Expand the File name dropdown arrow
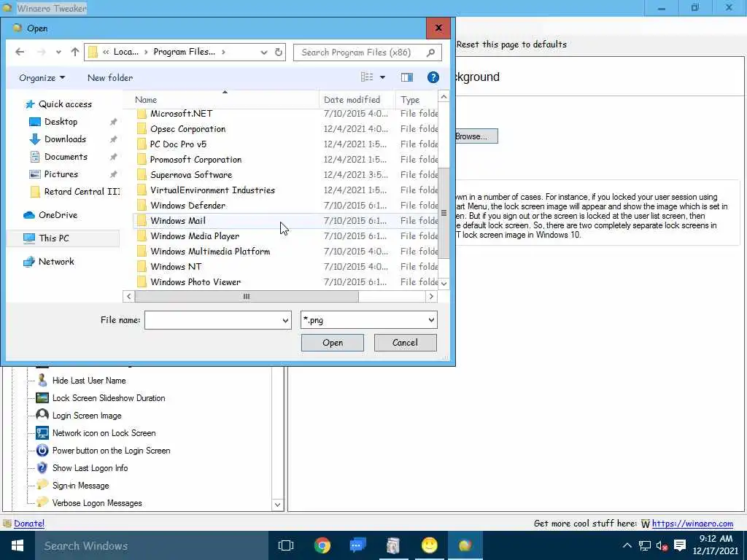 point(285,320)
